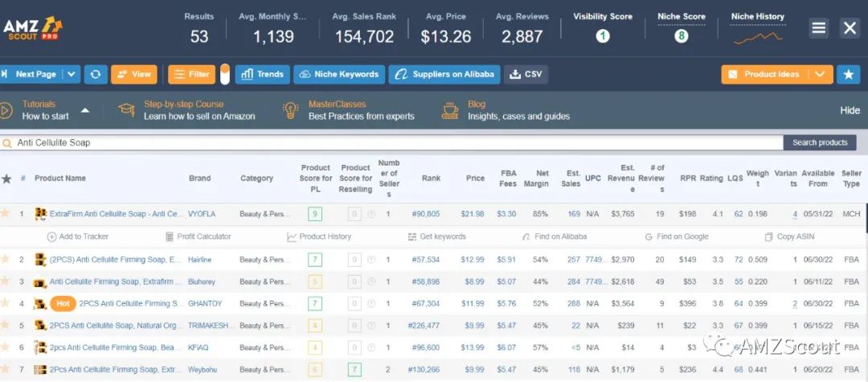Sort by Rating column header
The width and height of the screenshot is (868, 382).
(x=711, y=179)
